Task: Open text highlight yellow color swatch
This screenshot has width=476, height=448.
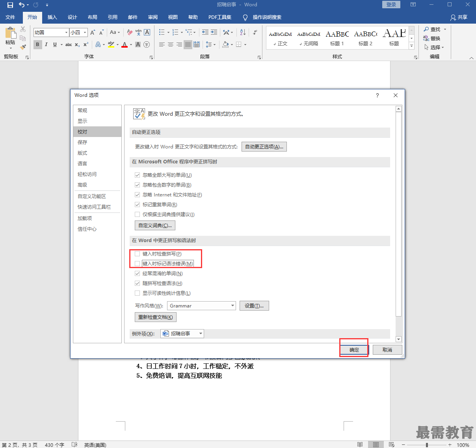Action: tap(111, 44)
